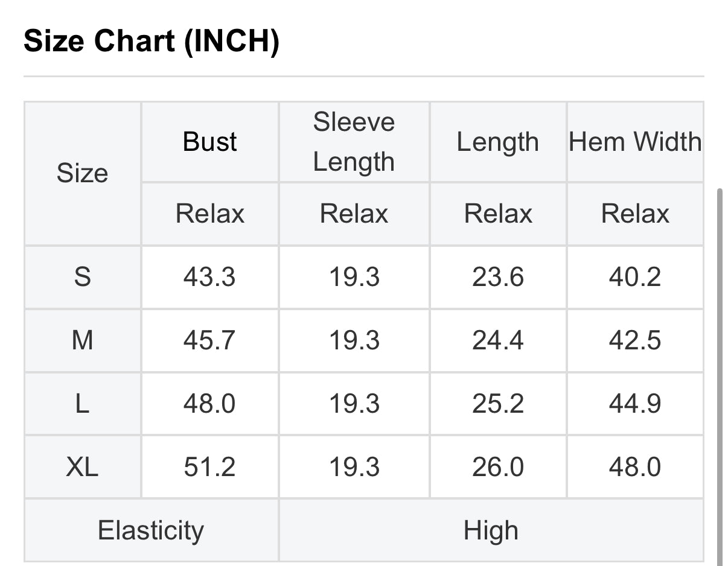The height and width of the screenshot is (566, 728).
Task: Click the 45.7 bust value for size M
Action: point(209,340)
